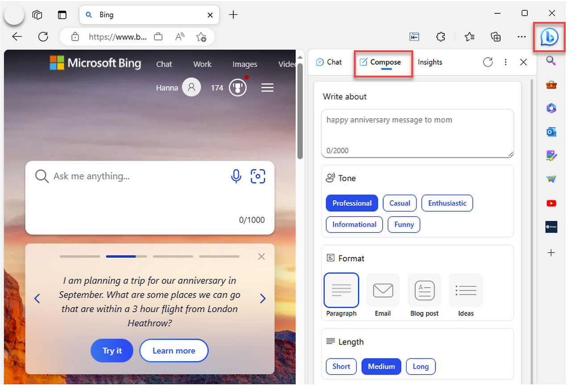Open Images in the Bing page navigation

coord(245,64)
